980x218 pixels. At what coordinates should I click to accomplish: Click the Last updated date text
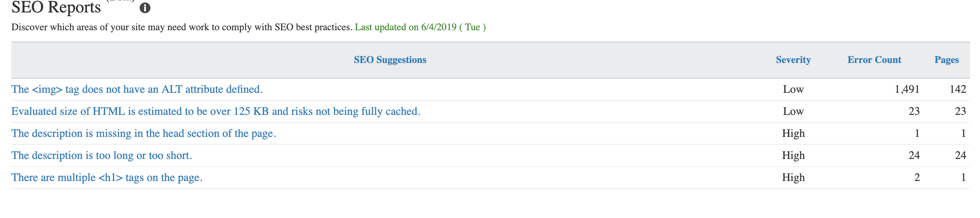pyautogui.click(x=420, y=27)
